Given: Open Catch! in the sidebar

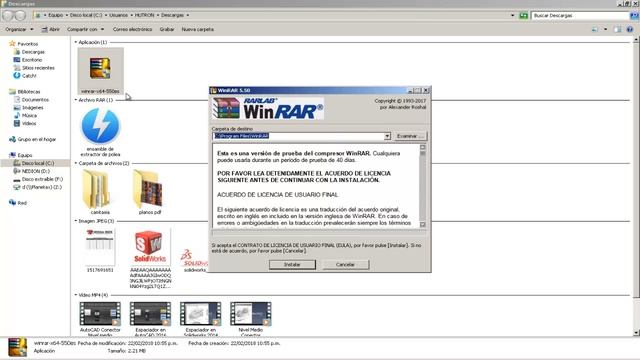Looking at the screenshot, I should point(25,76).
